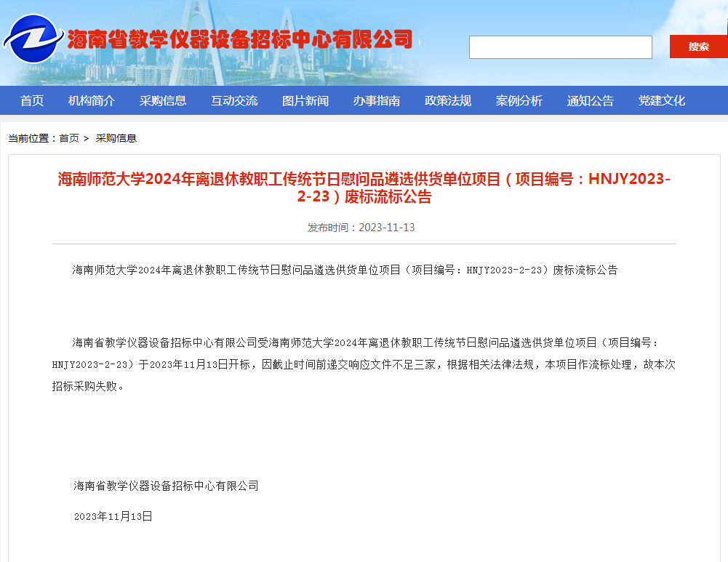The height and width of the screenshot is (562, 728).
Task: Open the 党建文化 navigation item
Action: [x=662, y=101]
